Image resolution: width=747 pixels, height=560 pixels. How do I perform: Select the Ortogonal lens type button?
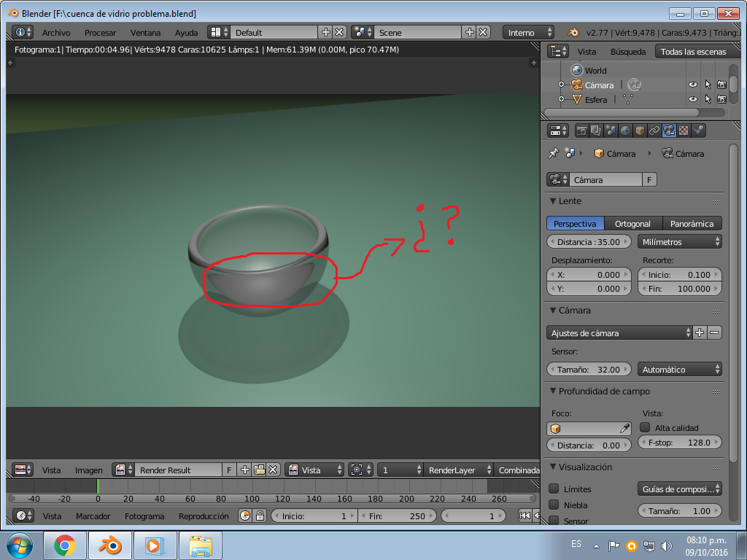632,223
